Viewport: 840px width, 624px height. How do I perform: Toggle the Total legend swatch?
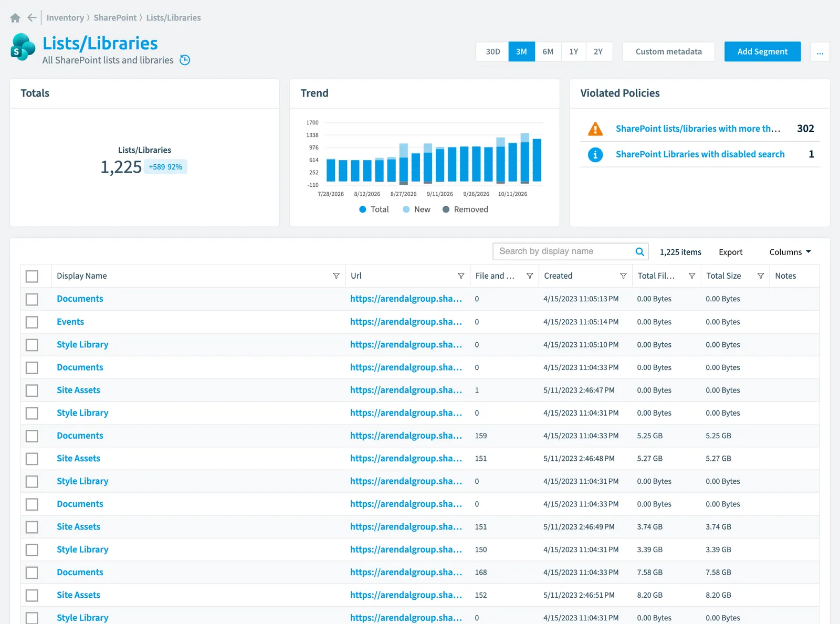362,209
